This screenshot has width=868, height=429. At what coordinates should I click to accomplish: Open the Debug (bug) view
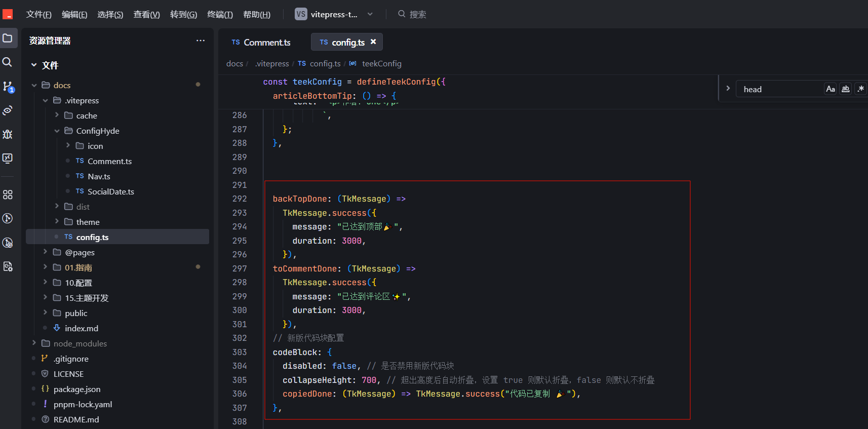8,134
